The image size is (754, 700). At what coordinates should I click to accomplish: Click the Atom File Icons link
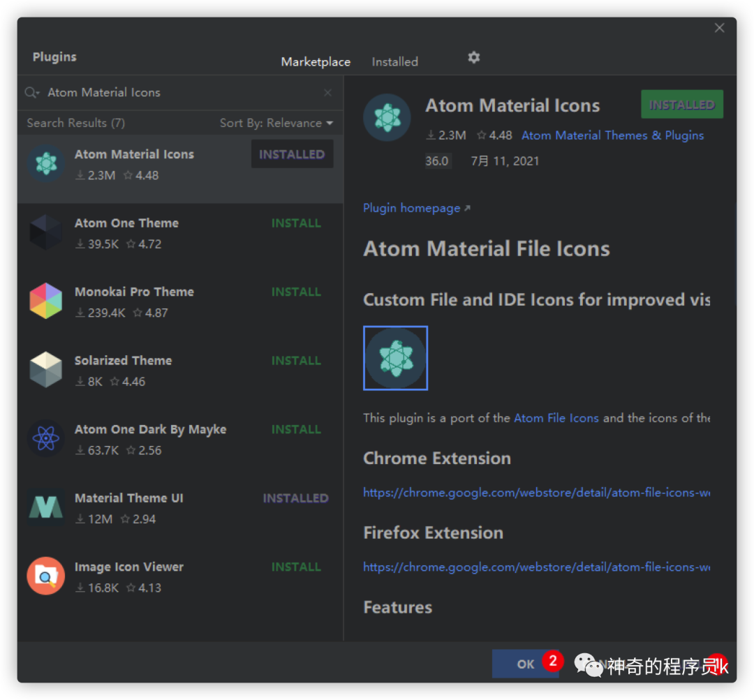tap(556, 418)
